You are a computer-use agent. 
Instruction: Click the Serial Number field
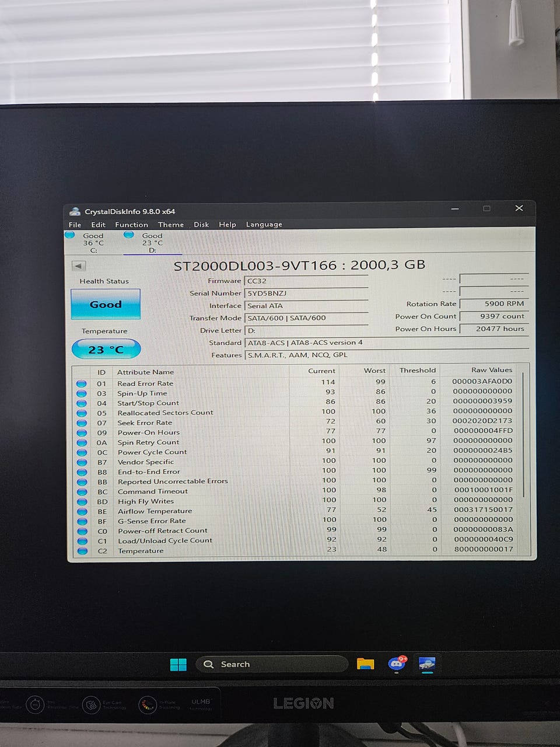tap(306, 294)
